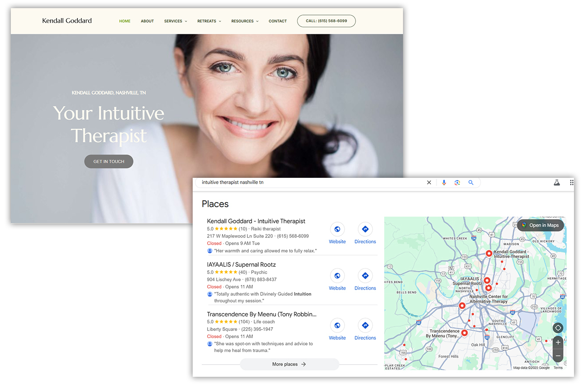The height and width of the screenshot is (385, 588).
Task: Go to the About page
Action: point(147,21)
